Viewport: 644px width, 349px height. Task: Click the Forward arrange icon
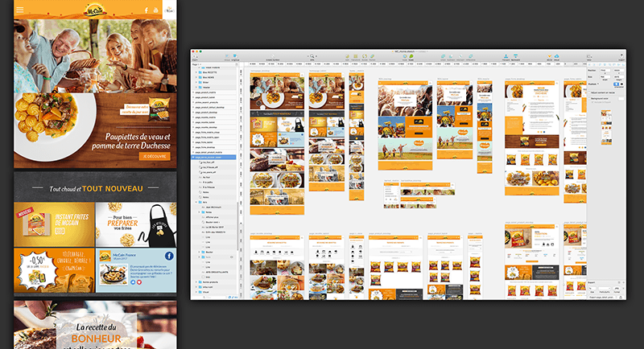pos(506,55)
